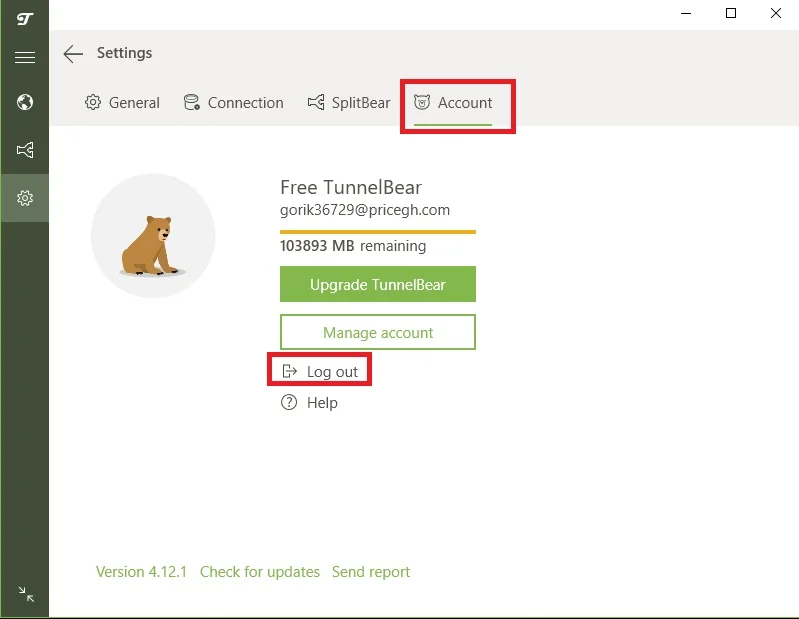Viewport: 799px width, 619px height.
Task: Go back using the arrow next to Settings
Action: (73, 53)
